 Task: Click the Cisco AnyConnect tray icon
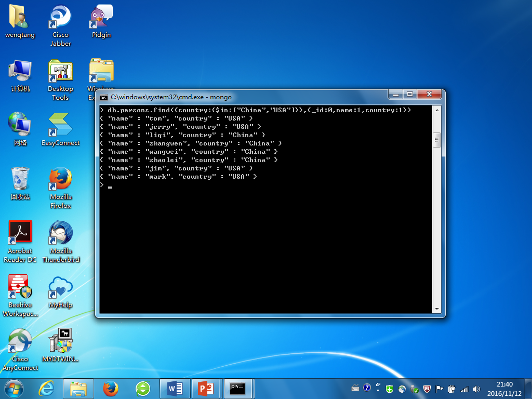click(x=402, y=389)
